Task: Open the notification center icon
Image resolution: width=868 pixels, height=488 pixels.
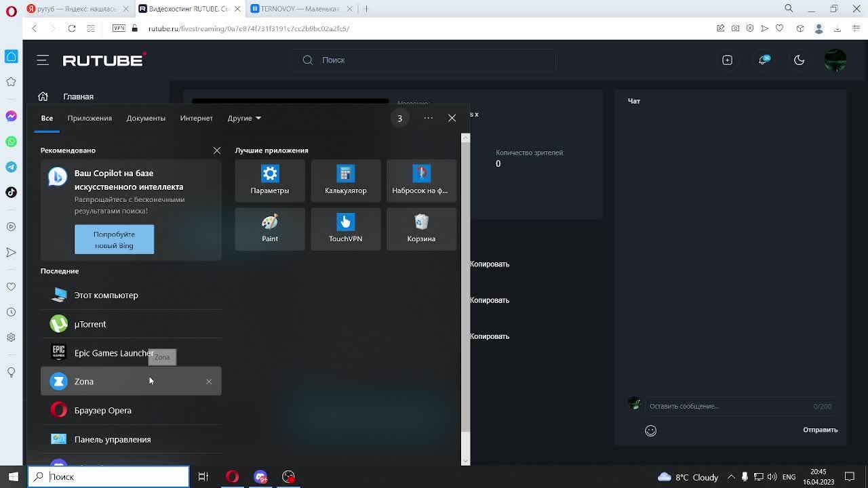Action: [850, 477]
